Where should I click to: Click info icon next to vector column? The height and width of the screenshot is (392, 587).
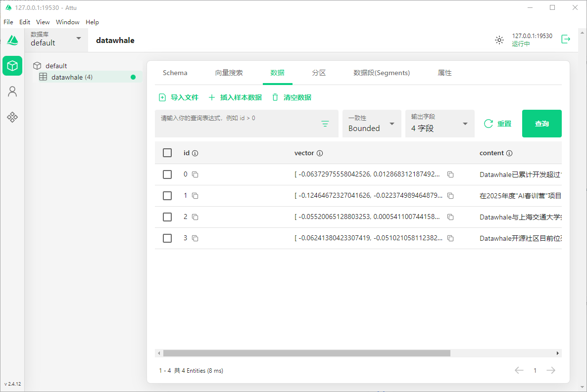(320, 153)
